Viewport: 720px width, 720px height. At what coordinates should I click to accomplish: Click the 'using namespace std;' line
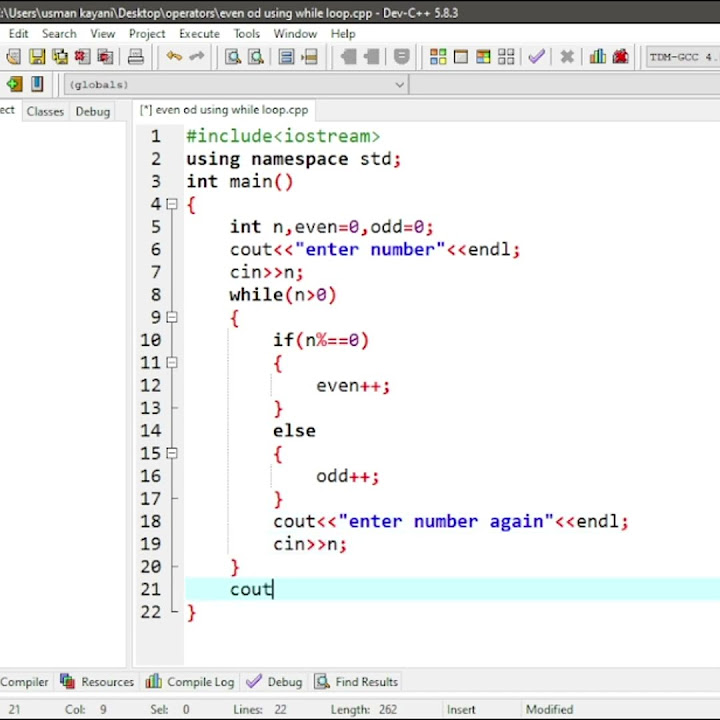[x=293, y=159]
